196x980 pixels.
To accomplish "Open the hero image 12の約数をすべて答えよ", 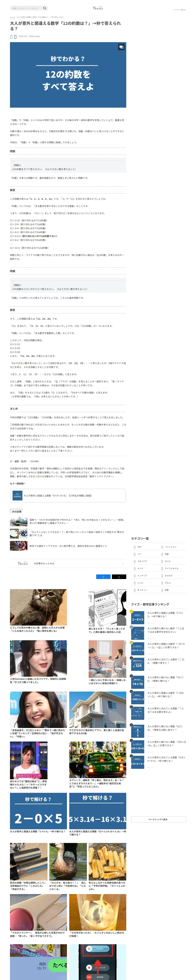I will 68,75.
